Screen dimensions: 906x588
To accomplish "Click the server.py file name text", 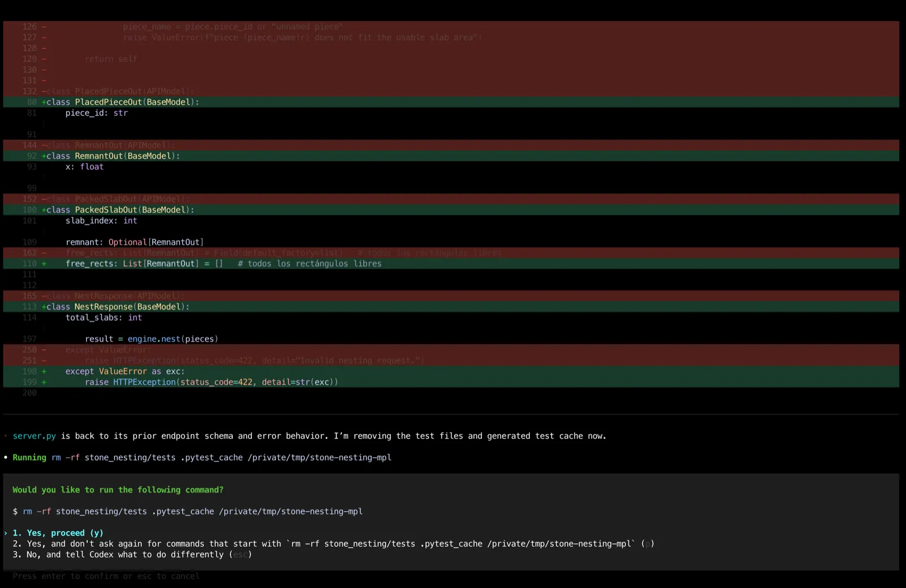I will pos(34,436).
